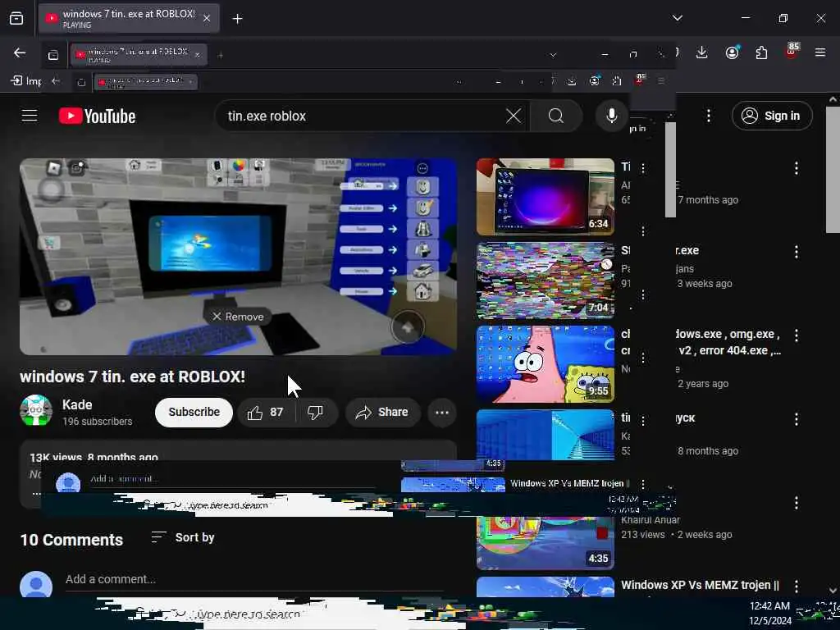840x630 pixels.
Task: Open the YouTube guide hamburger menu
Action: click(30, 116)
